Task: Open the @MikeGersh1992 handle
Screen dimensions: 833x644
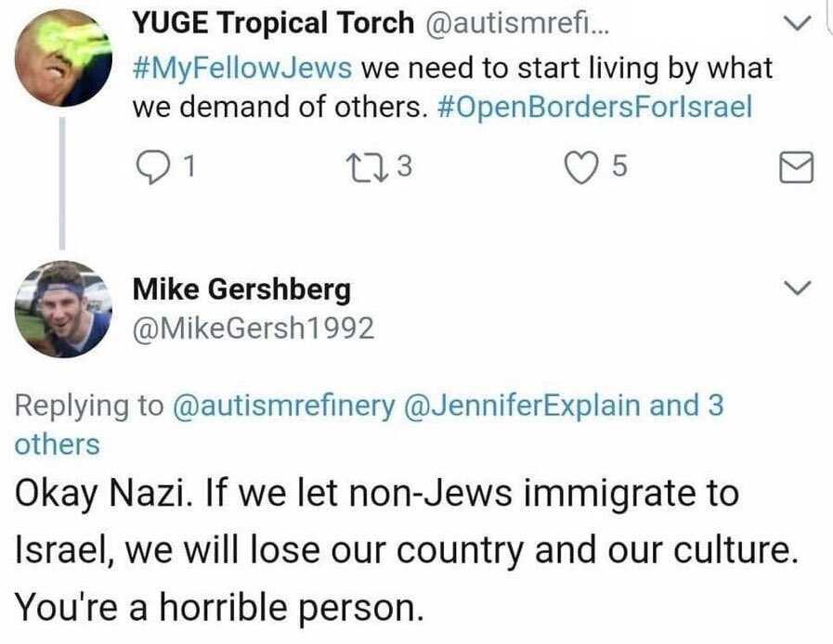Action: pos(254,328)
